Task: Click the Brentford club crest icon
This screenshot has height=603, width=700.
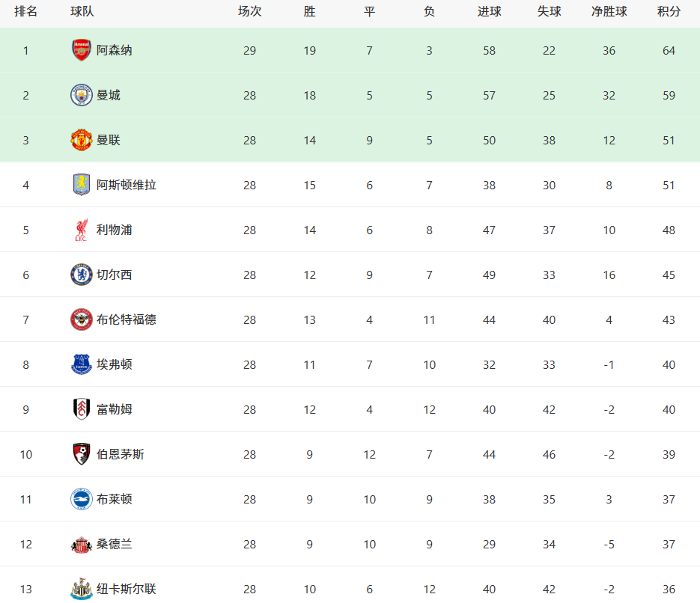Action: [81, 320]
